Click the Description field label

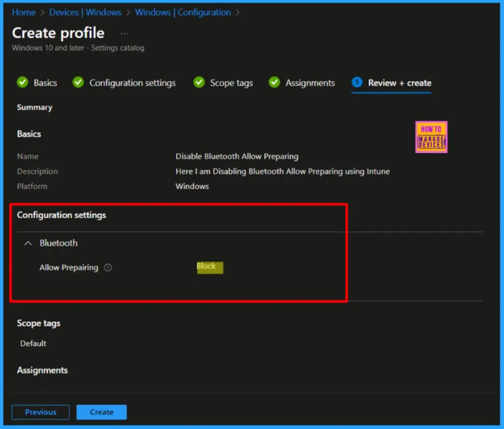click(38, 171)
